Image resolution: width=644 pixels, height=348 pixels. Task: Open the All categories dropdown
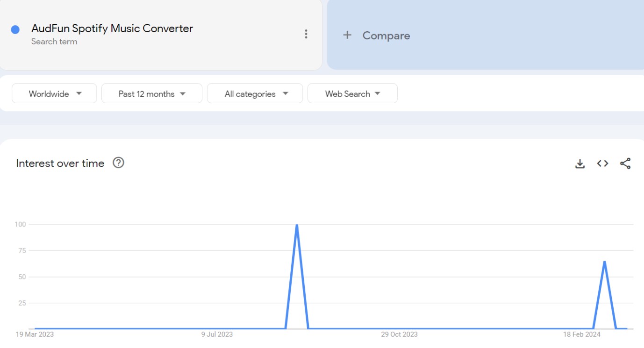(x=255, y=93)
